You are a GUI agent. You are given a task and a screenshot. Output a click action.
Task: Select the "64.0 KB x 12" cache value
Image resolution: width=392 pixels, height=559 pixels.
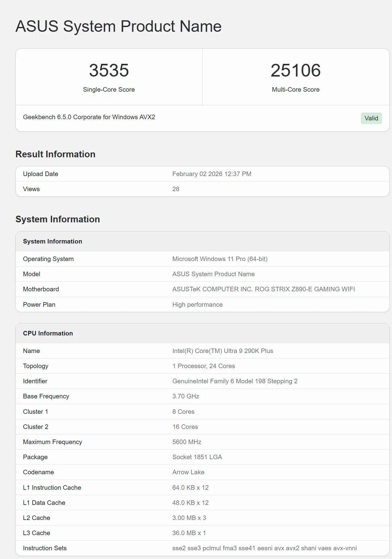190,488
